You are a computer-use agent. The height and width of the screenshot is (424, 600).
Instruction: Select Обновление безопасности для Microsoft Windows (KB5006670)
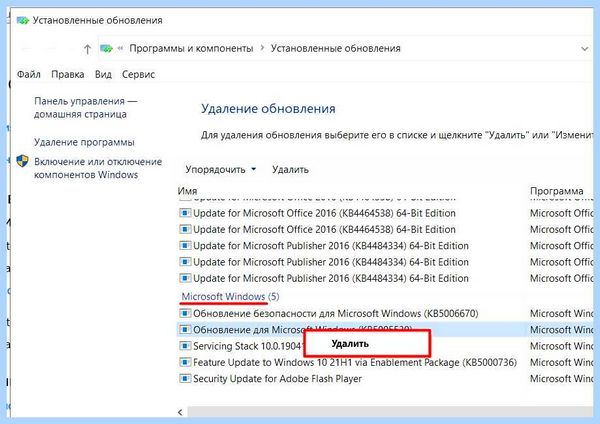point(336,313)
